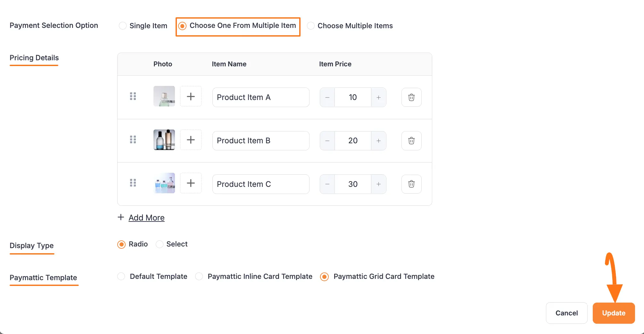Delete Product Item B using its trash icon
Viewport: 644px width, 334px height.
(x=411, y=140)
